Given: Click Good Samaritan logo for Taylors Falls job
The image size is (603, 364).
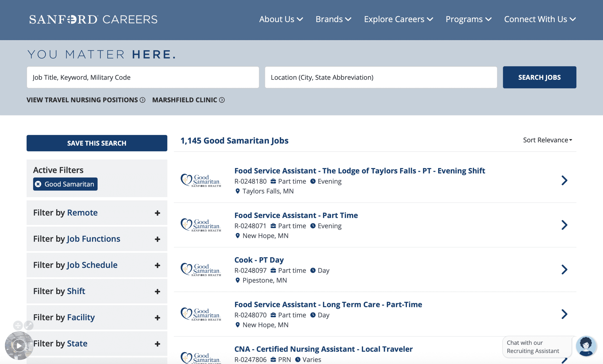Looking at the screenshot, I should click(201, 181).
